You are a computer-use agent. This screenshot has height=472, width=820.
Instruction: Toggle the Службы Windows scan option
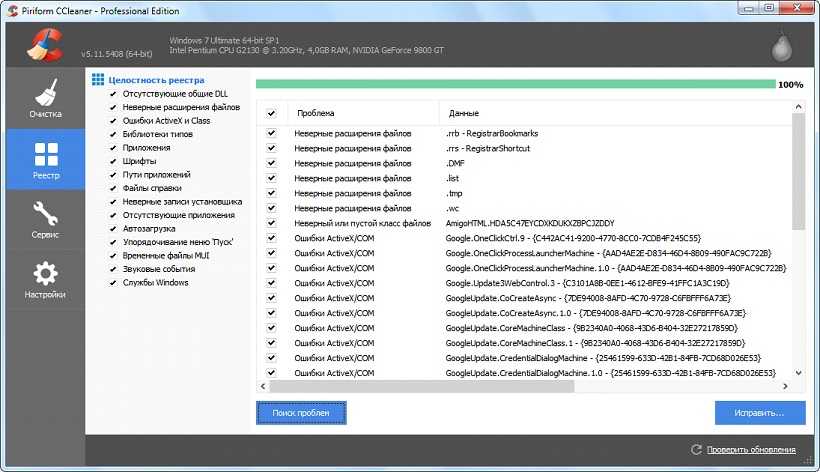113,283
